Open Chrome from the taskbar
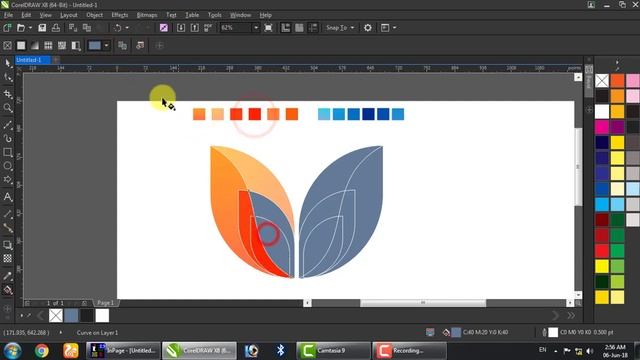640x360 pixels. (41, 351)
